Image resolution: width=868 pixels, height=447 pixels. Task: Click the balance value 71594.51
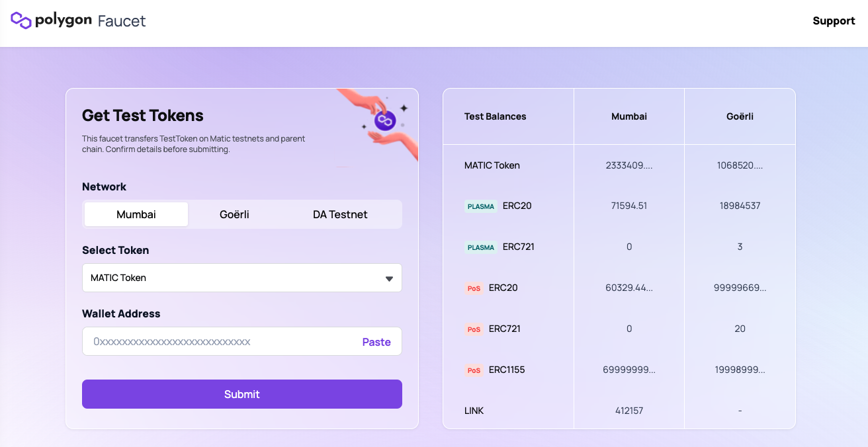click(629, 206)
